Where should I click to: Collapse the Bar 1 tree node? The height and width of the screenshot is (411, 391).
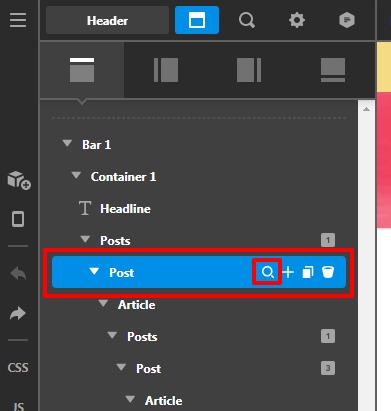(67, 144)
